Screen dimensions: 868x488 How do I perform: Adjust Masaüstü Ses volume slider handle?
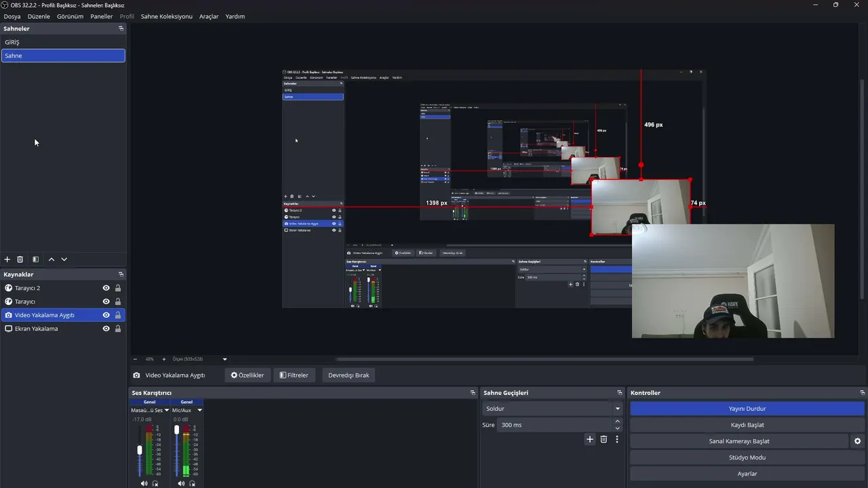click(140, 450)
